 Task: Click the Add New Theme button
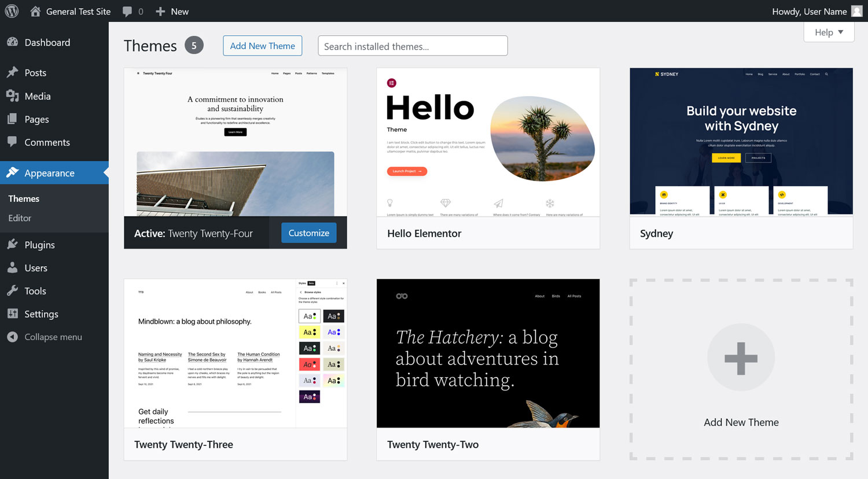pos(262,45)
